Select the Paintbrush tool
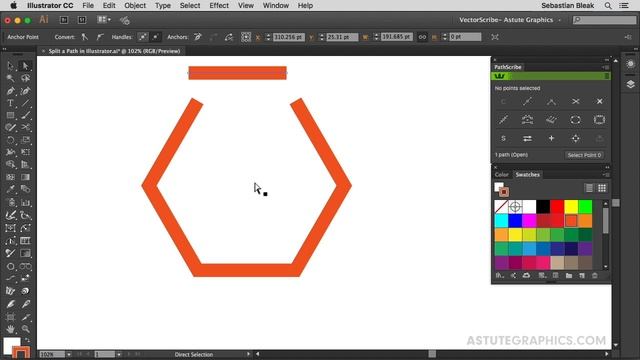The width and height of the screenshot is (640, 360). coord(25,116)
